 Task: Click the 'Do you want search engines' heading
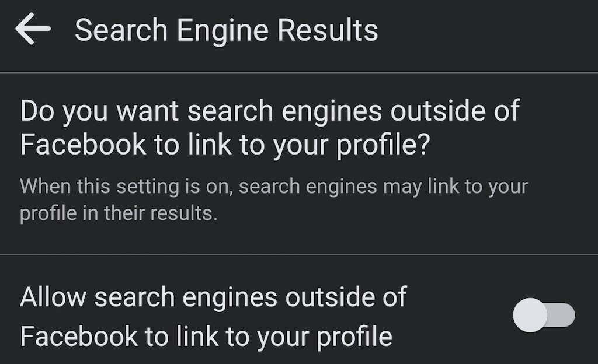click(269, 110)
